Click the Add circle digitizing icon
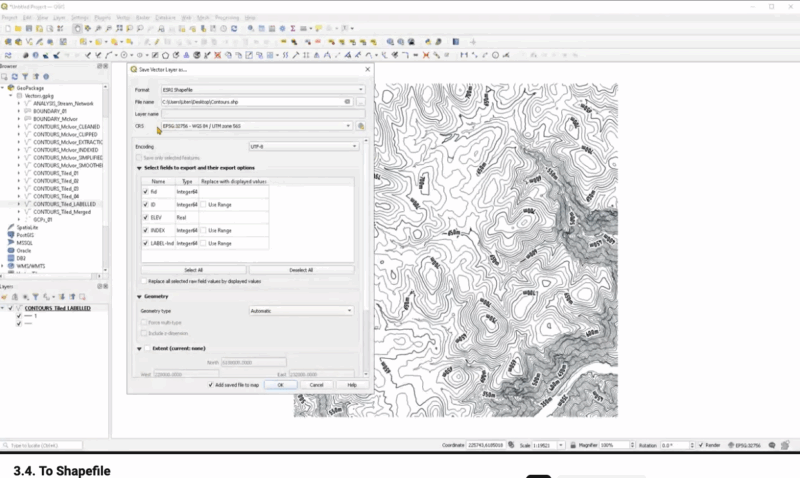The width and height of the screenshot is (800, 478). (x=124, y=55)
